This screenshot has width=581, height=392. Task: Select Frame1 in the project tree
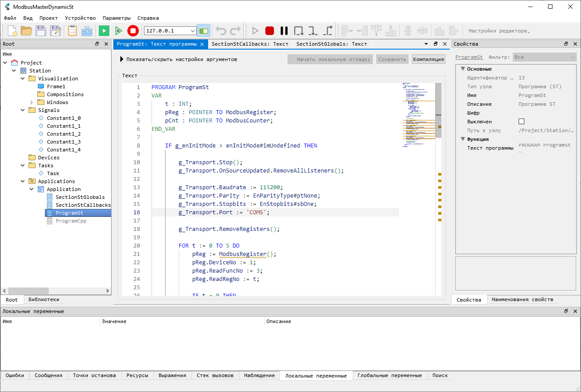click(x=56, y=86)
